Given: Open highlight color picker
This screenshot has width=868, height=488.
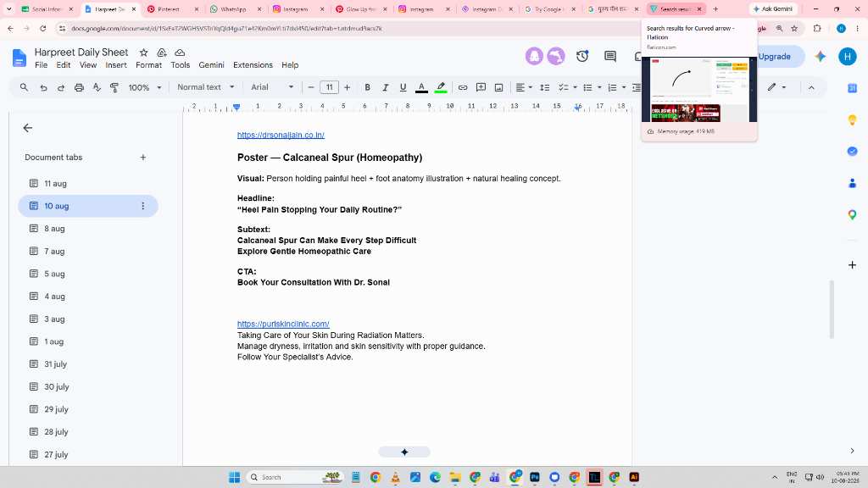Looking at the screenshot, I should (441, 87).
